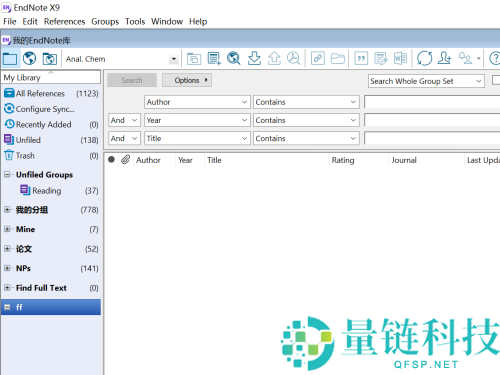Expand the 论文 group set
The height and width of the screenshot is (375, 500).
click(7, 248)
